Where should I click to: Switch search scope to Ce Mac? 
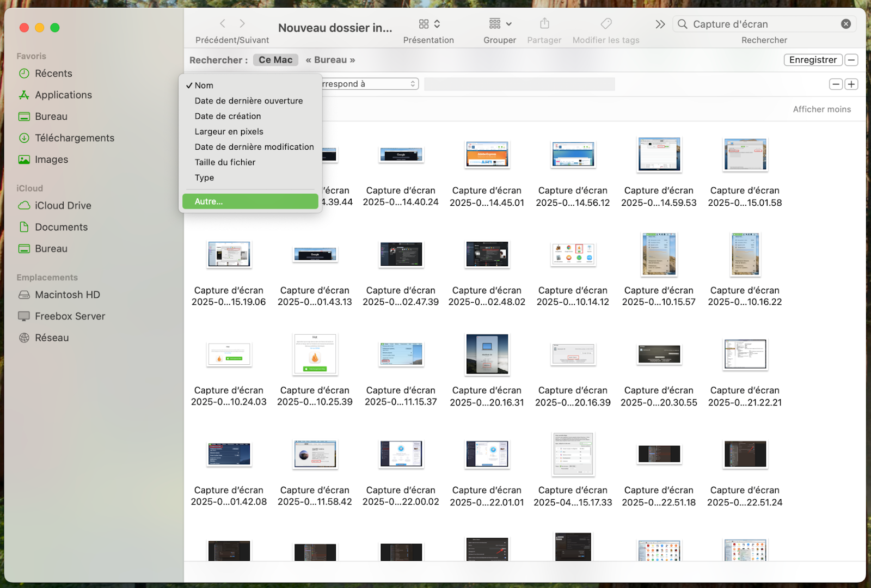point(275,60)
